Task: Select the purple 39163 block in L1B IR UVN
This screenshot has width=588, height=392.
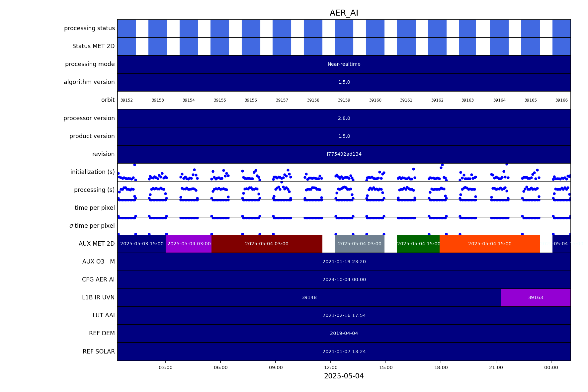Action: click(535, 298)
